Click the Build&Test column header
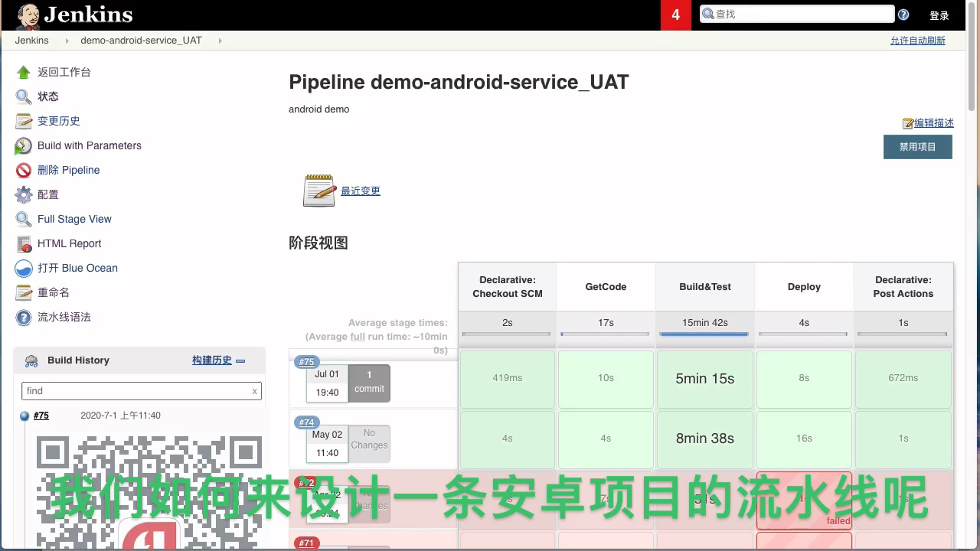 [x=705, y=287]
